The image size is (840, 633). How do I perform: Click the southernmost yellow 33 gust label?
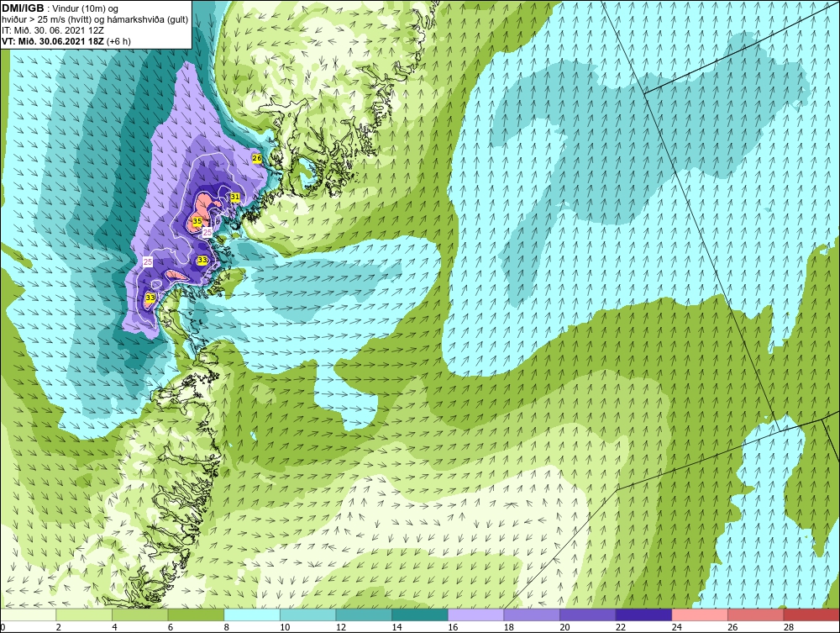[150, 298]
